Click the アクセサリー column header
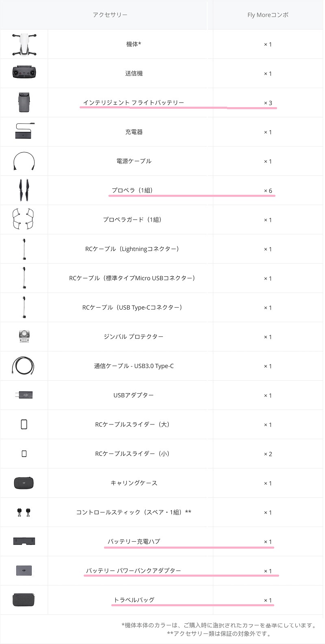 pos(110,15)
